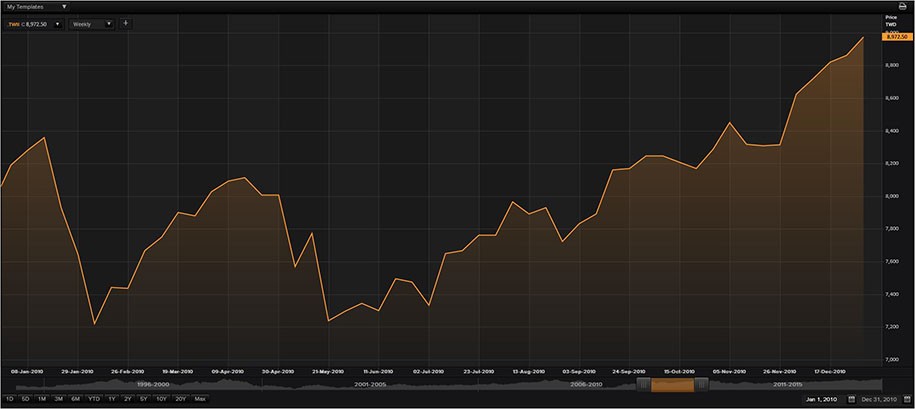Select the 6M time range
The height and width of the screenshot is (409, 915).
[76, 399]
